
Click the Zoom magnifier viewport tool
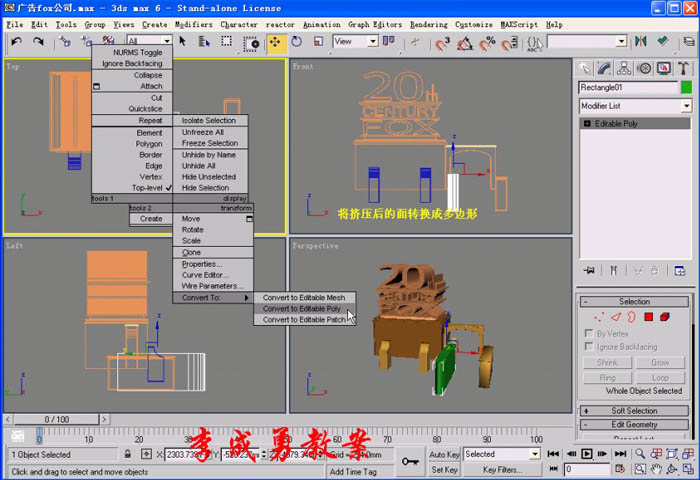pyautogui.click(x=640, y=454)
